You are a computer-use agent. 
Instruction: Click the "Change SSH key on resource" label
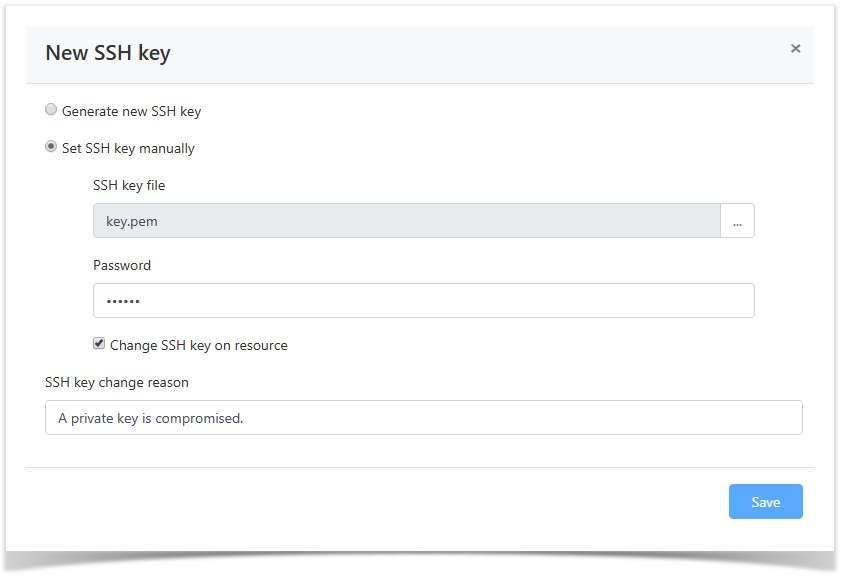click(198, 345)
